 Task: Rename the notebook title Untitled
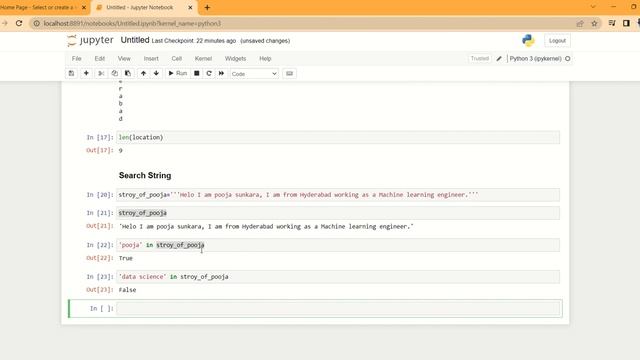(x=135, y=40)
